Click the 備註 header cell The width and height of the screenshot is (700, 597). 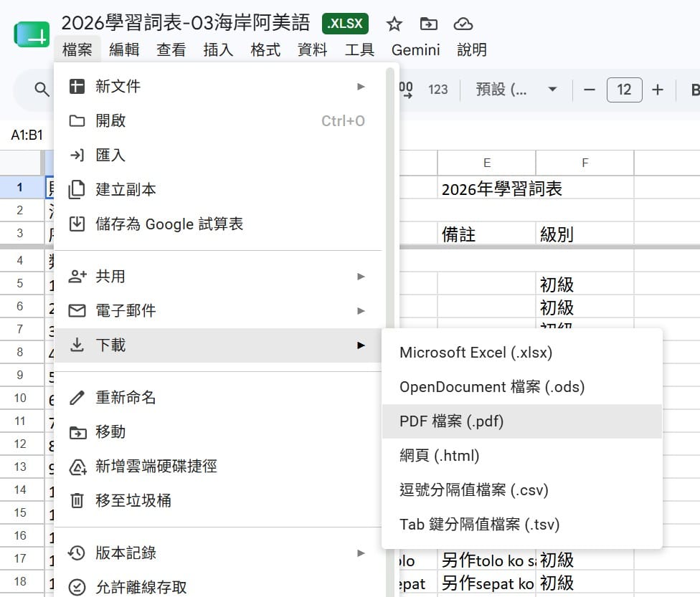(x=486, y=234)
